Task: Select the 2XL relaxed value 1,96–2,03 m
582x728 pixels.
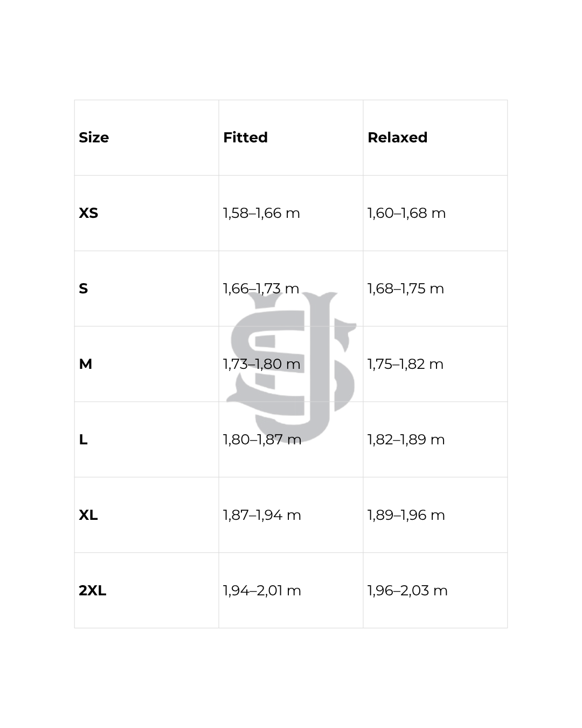Action: pyautogui.click(x=407, y=590)
